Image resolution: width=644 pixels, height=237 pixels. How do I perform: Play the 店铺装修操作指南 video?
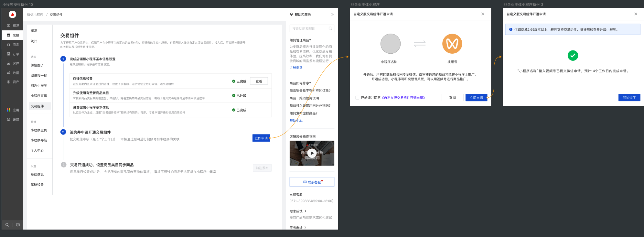click(x=312, y=153)
